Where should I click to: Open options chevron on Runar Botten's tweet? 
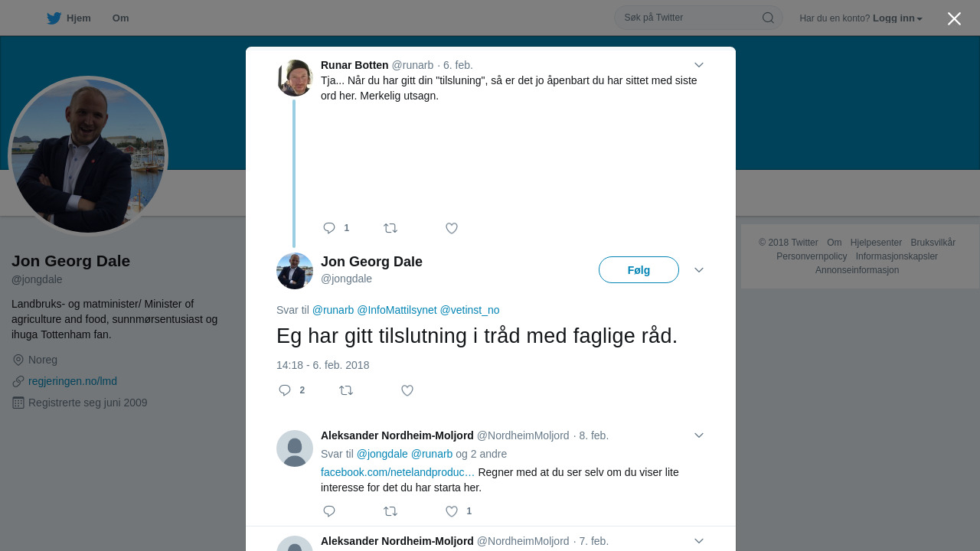tap(698, 65)
